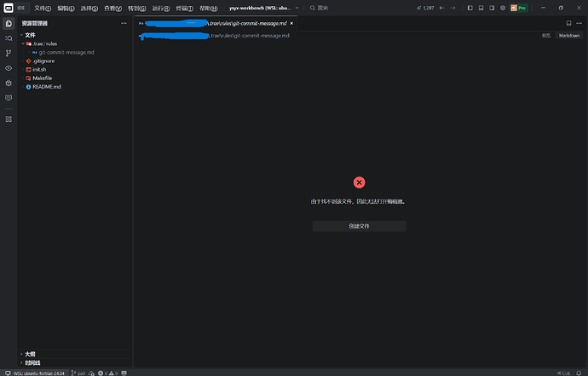Open the 查看(V) menu

pyautogui.click(x=112, y=8)
